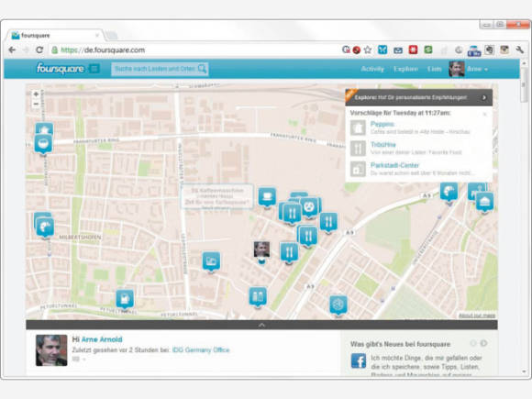Bookmark the page with the star icon
Image resolution: width=532 pixels, height=399 pixels.
pos(368,50)
